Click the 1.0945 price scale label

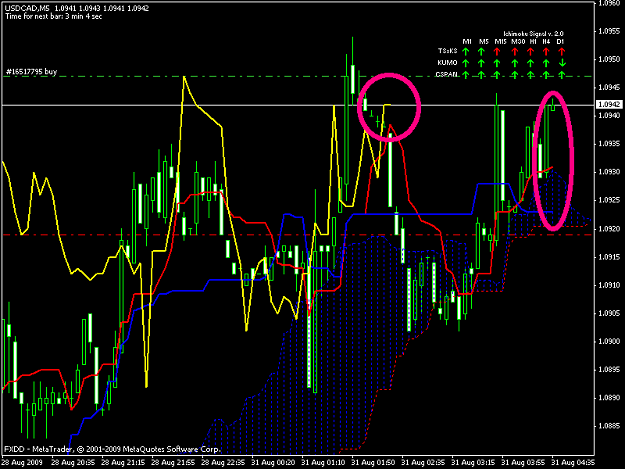pyautogui.click(x=609, y=87)
